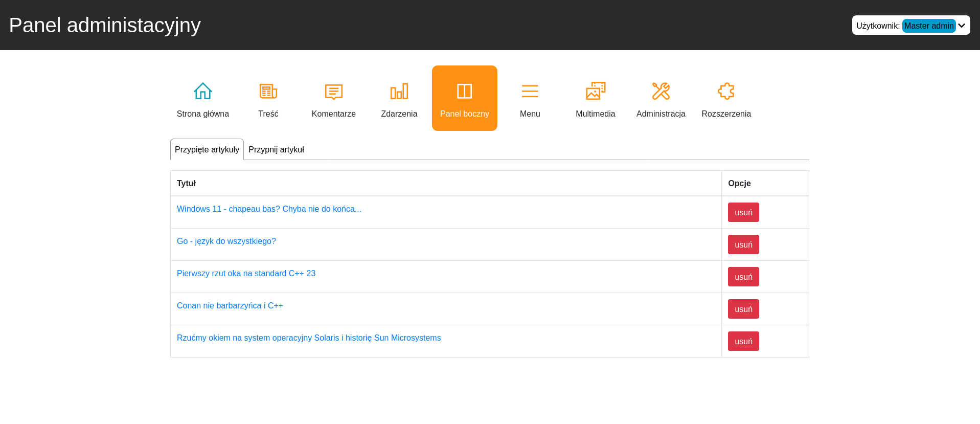Image resolution: width=980 pixels, height=424 pixels.
Task: Open the Windows 11 chapeau bas article
Action: point(269,209)
